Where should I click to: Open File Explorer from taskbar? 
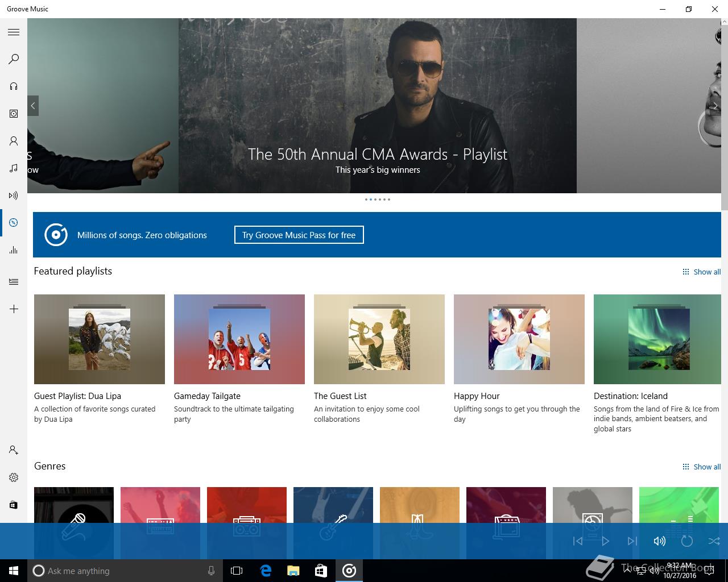pyautogui.click(x=293, y=571)
